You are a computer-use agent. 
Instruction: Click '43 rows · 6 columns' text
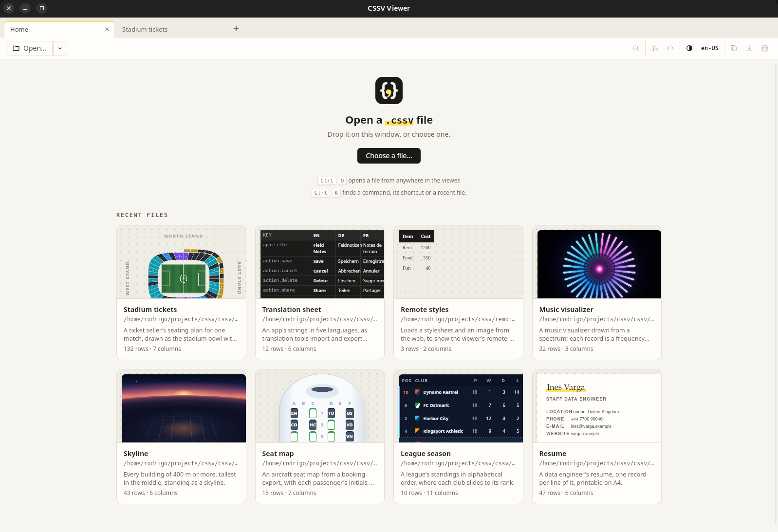pos(150,493)
